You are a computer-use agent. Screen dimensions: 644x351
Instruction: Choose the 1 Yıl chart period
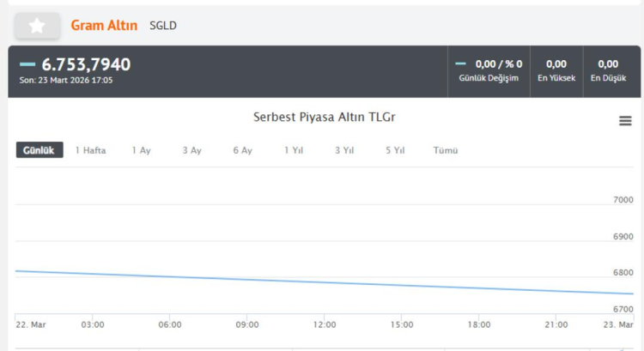(294, 150)
